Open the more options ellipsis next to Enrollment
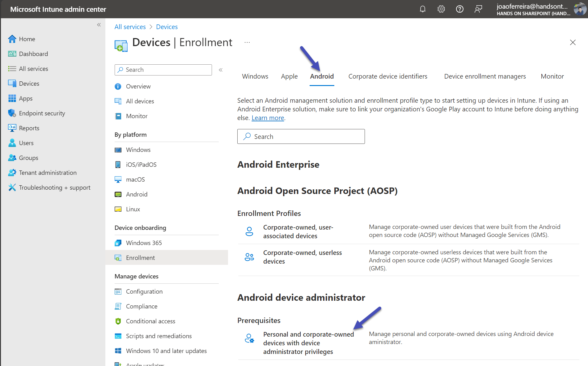Viewport: 588px width, 366px height. [x=247, y=42]
